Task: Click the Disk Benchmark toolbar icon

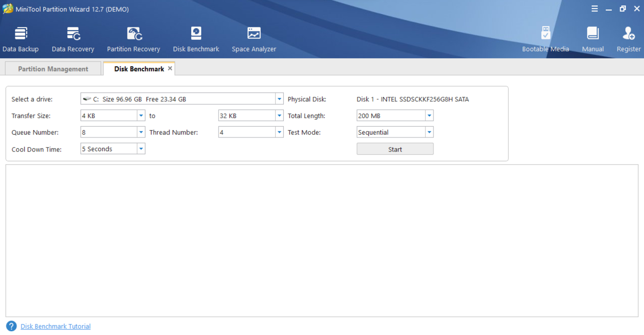Action: [x=196, y=39]
